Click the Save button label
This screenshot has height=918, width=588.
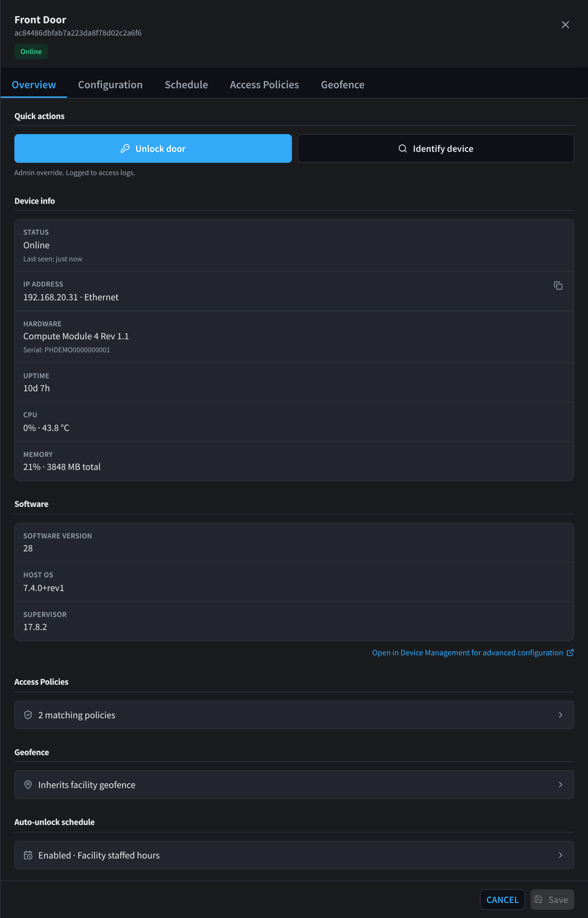tap(558, 900)
